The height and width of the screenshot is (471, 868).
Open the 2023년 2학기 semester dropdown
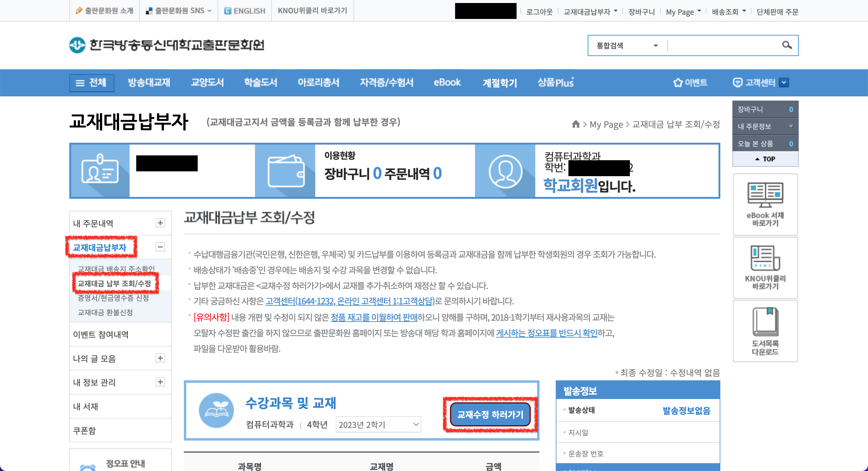[x=378, y=425]
